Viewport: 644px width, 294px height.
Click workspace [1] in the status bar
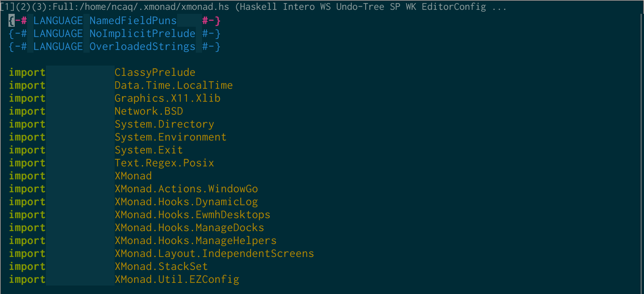(x=7, y=7)
